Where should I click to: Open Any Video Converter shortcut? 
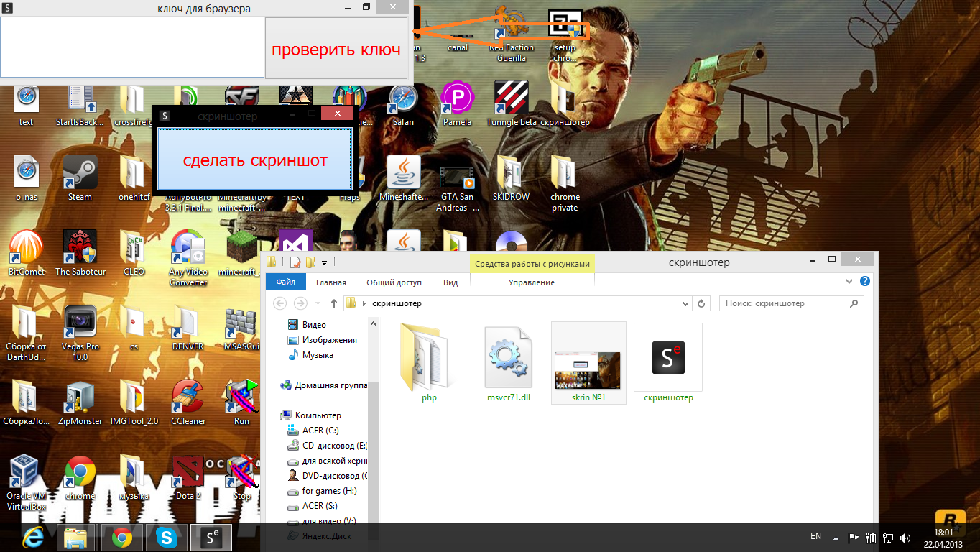click(x=188, y=258)
